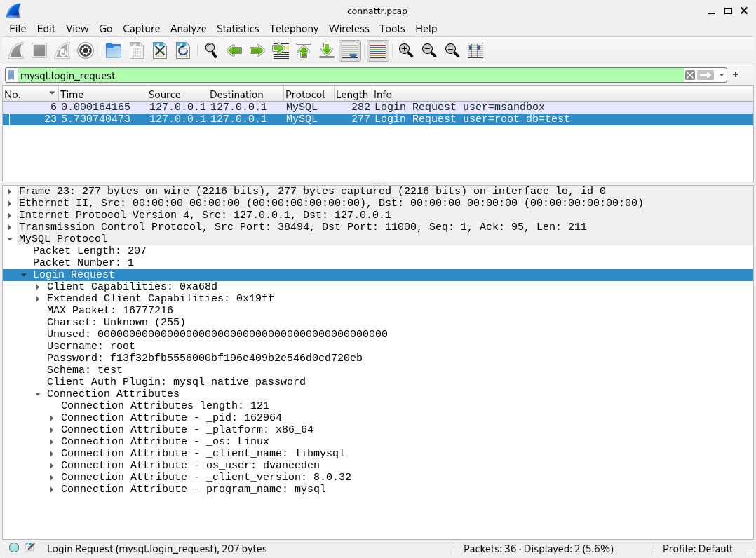Viewport: 756px width, 558px height.
Task: Collapse the MySQL Protocol section
Action: click(x=10, y=239)
